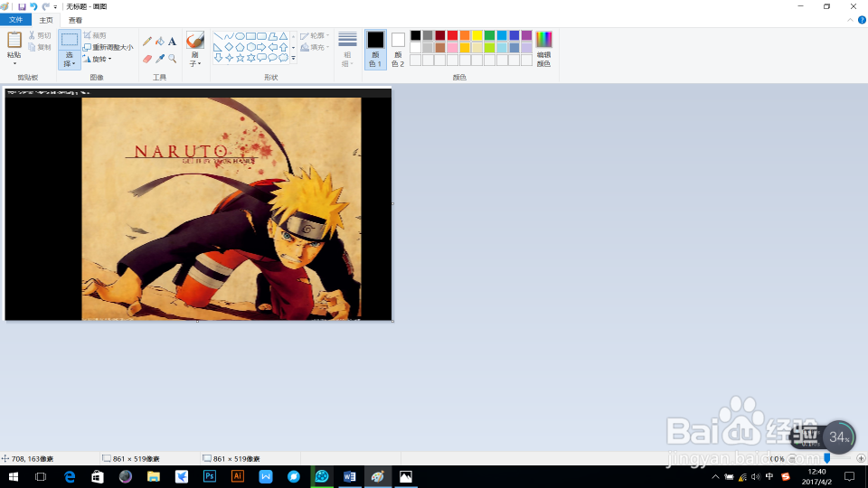
Task: Click the zoom slider handle
Action: point(826,459)
